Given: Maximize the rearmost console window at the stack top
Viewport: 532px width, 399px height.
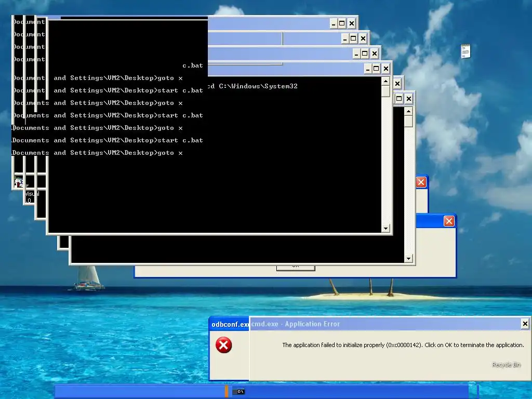Looking at the screenshot, I should point(342,23).
